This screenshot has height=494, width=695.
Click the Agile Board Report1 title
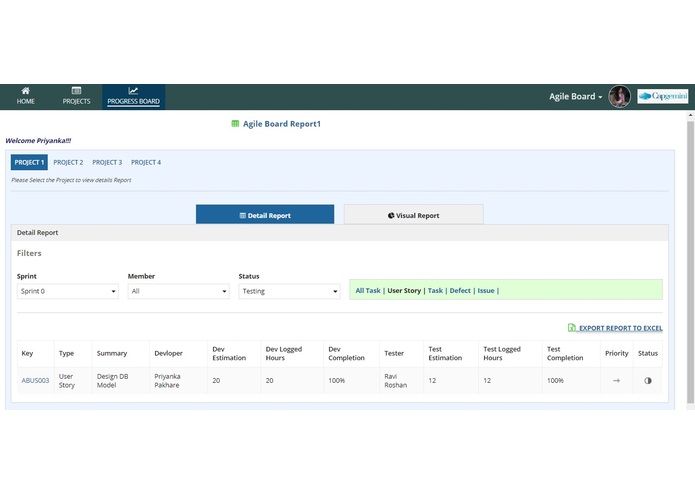281,124
